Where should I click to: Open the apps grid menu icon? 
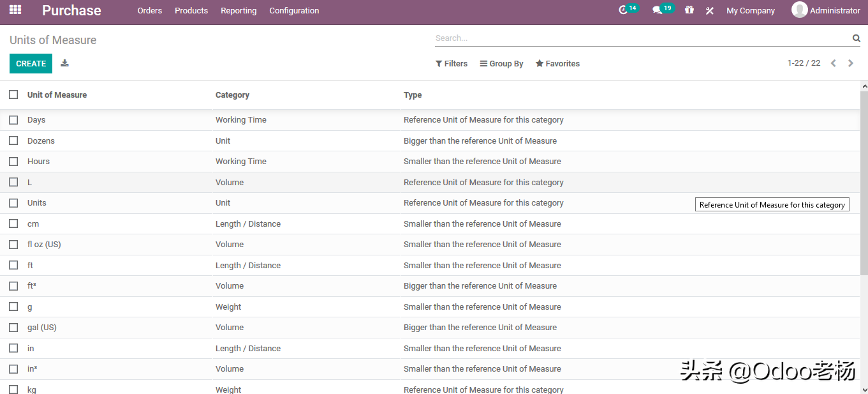[15, 10]
